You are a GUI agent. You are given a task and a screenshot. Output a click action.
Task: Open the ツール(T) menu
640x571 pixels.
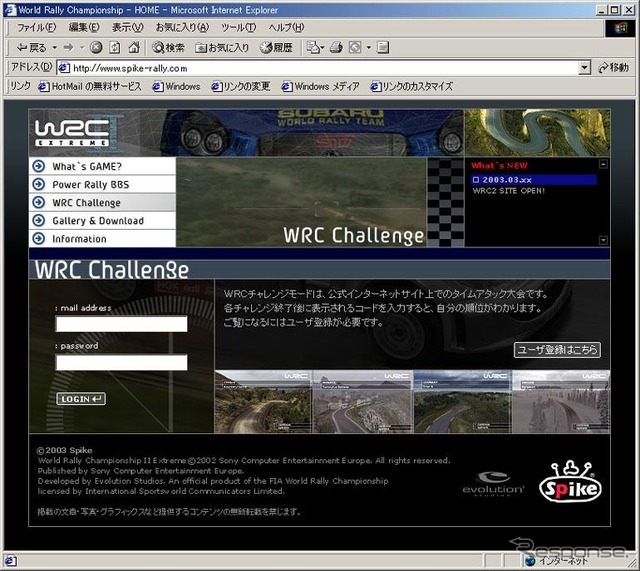coord(238,27)
